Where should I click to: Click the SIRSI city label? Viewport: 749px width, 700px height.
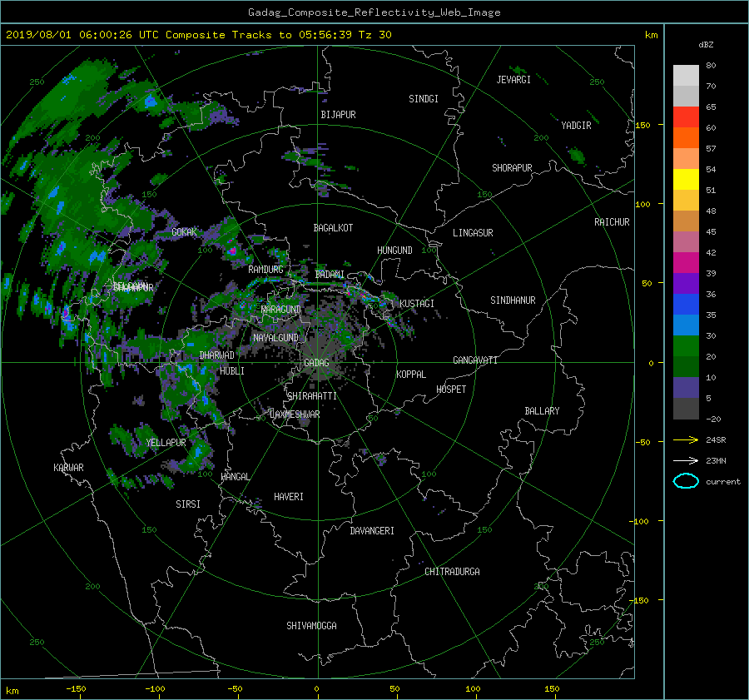[188, 504]
